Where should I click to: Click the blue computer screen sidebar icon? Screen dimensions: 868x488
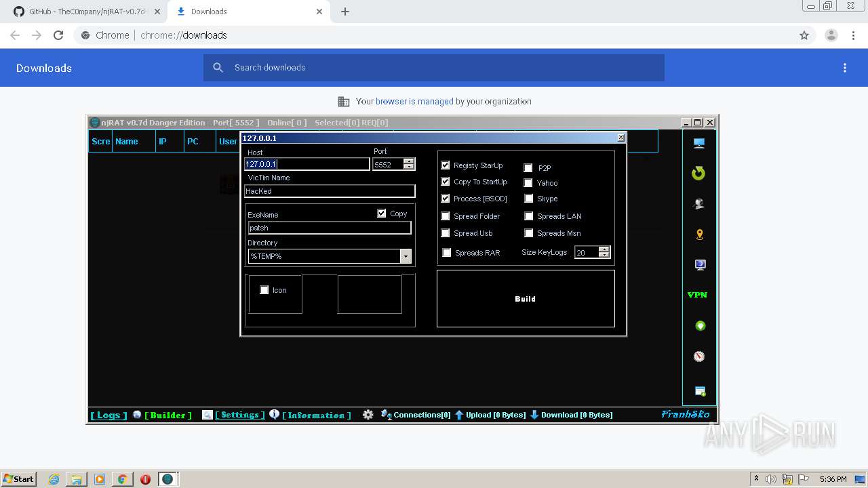tap(700, 265)
